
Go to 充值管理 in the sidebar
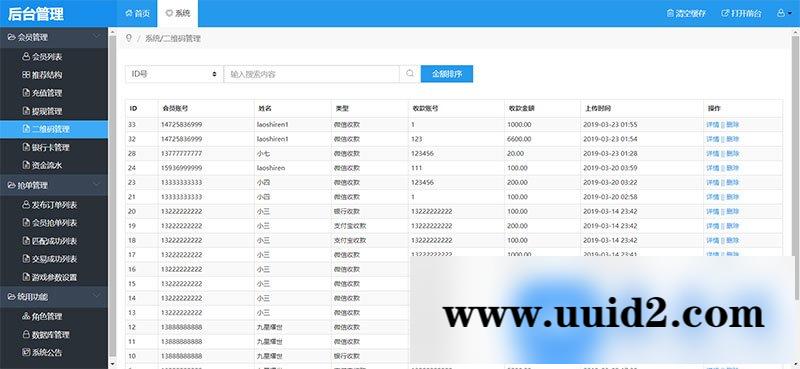tap(42, 93)
